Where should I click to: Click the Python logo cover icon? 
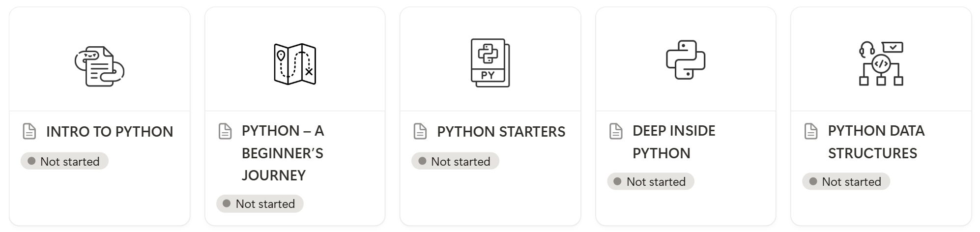tap(686, 59)
